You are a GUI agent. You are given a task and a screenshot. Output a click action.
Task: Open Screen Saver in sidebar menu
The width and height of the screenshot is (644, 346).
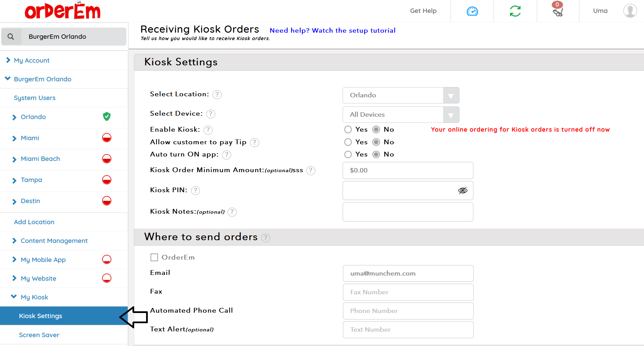(39, 335)
